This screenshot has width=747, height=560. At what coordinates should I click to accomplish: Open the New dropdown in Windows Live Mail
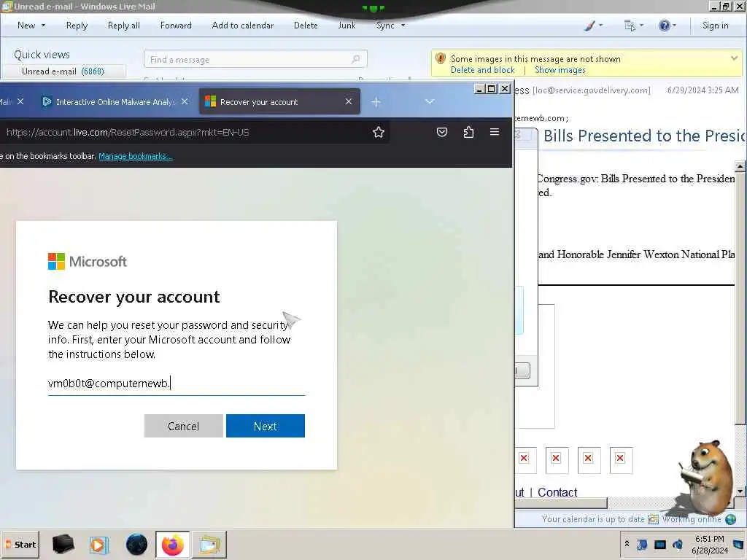point(31,26)
